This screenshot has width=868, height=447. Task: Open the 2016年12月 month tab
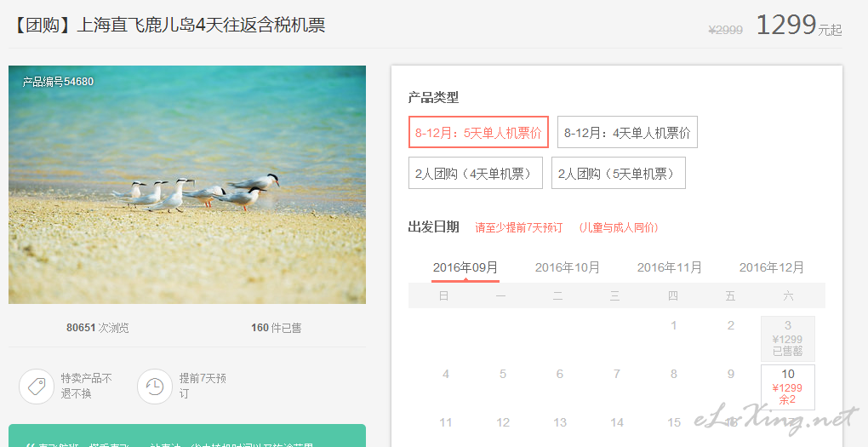[x=772, y=268]
